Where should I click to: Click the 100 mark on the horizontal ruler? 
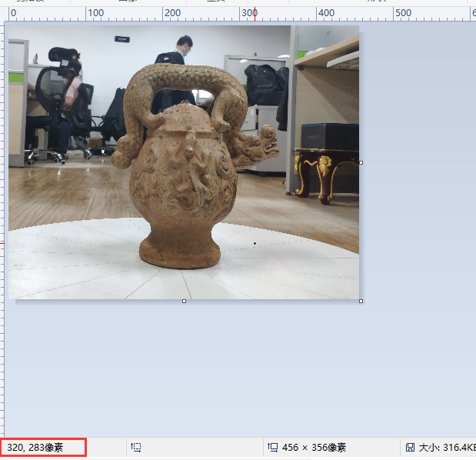[x=95, y=13]
